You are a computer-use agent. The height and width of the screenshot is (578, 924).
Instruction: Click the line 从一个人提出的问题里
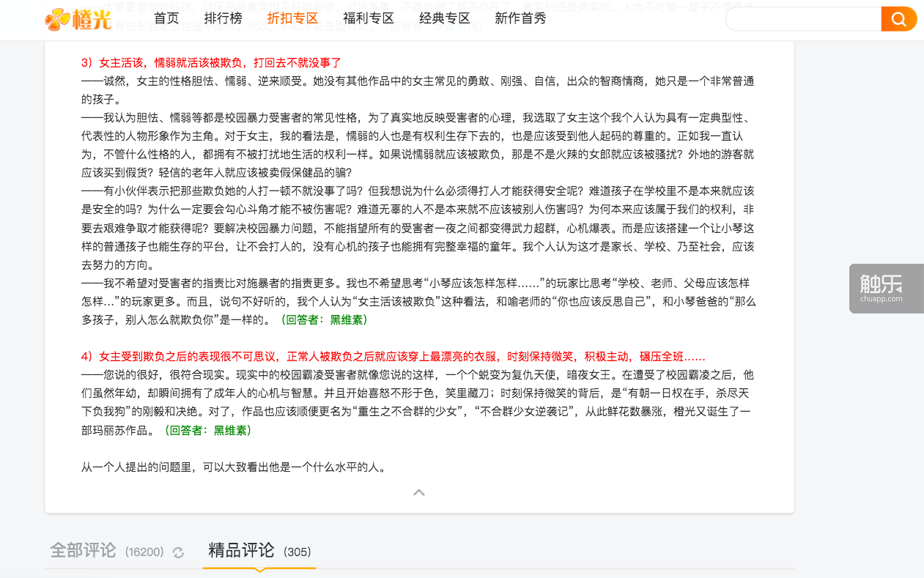pos(234,467)
